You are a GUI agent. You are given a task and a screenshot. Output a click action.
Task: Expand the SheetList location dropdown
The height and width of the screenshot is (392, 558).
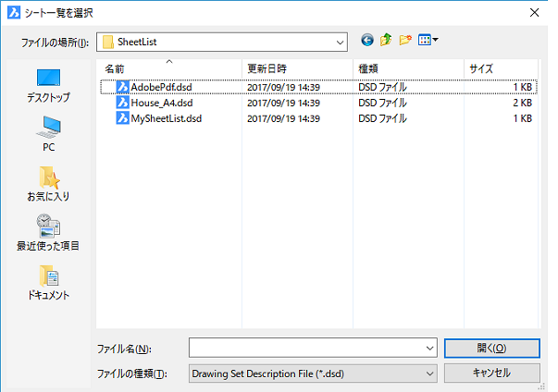(x=340, y=43)
